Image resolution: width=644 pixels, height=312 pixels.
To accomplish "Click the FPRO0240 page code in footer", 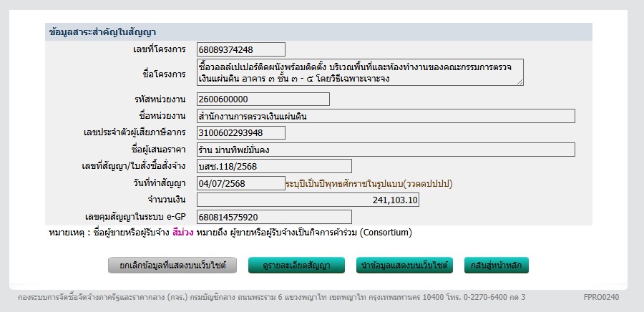I will [x=601, y=296].
